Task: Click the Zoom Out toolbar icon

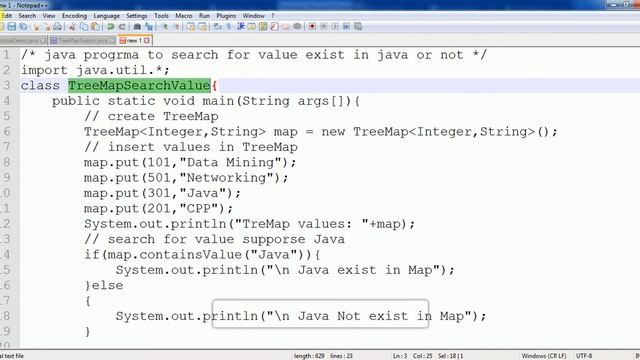Action: pyautogui.click(x=177, y=27)
